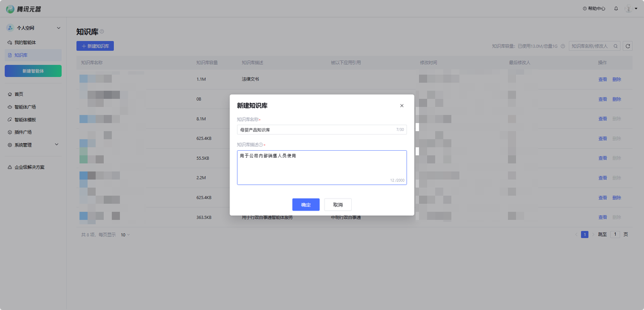Click the search magnifier icon
644x310 pixels.
point(616,46)
